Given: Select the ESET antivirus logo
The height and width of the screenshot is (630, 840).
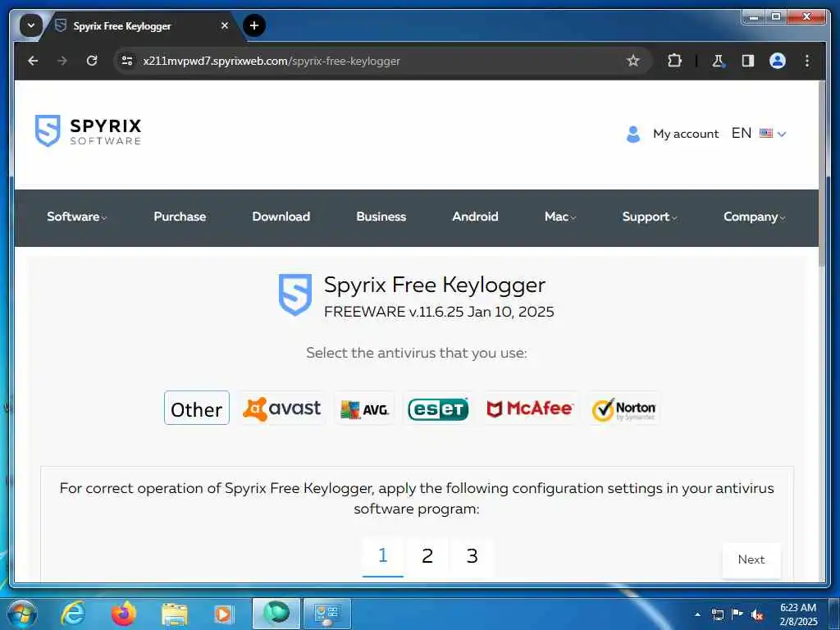Looking at the screenshot, I should [x=438, y=409].
